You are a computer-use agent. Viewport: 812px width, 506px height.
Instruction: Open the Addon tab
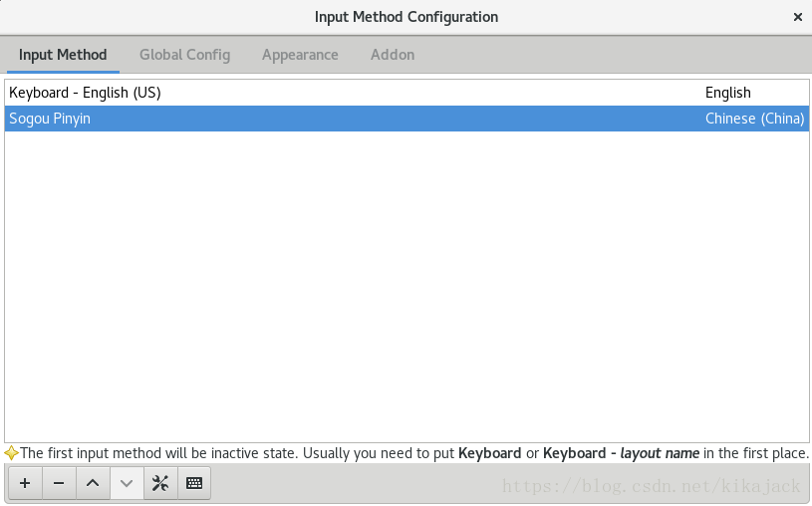tap(393, 55)
